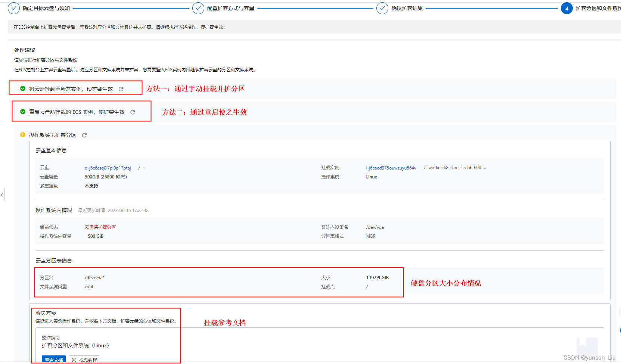This screenshot has width=621, height=364.
Task: Click refresh icon beside 重启云盘所挂载的 ECS 实例
Action: pyautogui.click(x=133, y=112)
